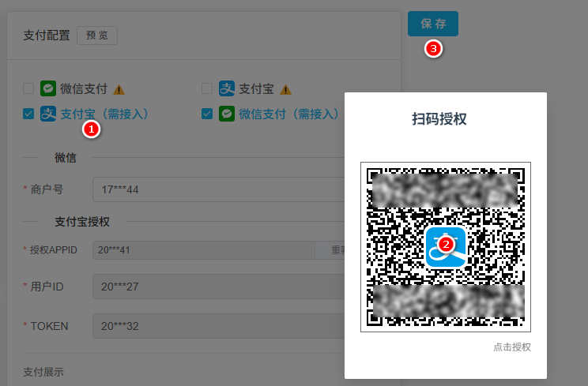Click the 扫码授权 popup title
This screenshot has width=588, height=386.
pyautogui.click(x=439, y=119)
